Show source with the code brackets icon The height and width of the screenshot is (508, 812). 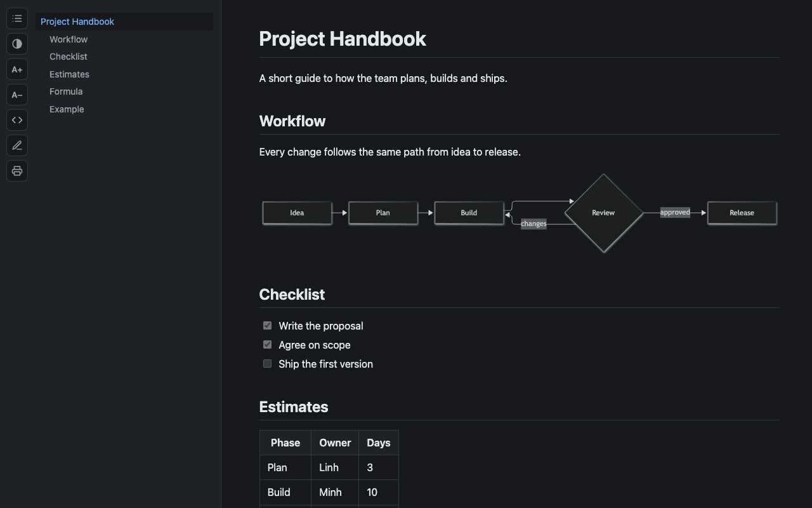17,120
